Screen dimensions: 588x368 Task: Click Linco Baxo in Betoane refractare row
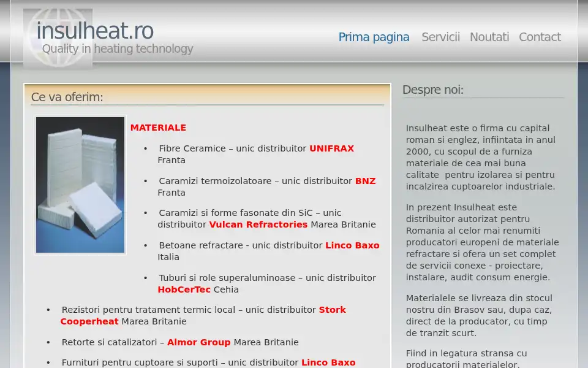click(352, 245)
